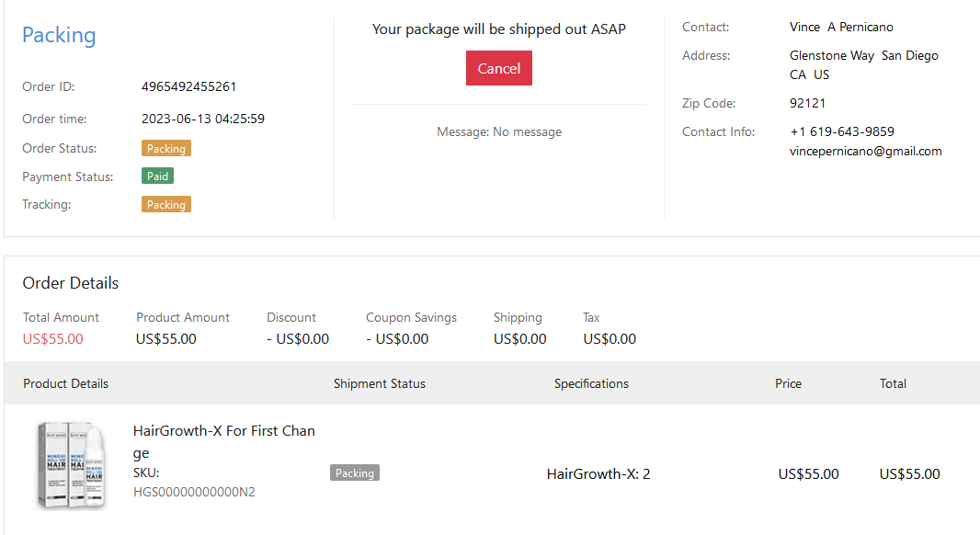Click the red Cancel button
This screenshot has height=535, width=980.
click(x=498, y=68)
